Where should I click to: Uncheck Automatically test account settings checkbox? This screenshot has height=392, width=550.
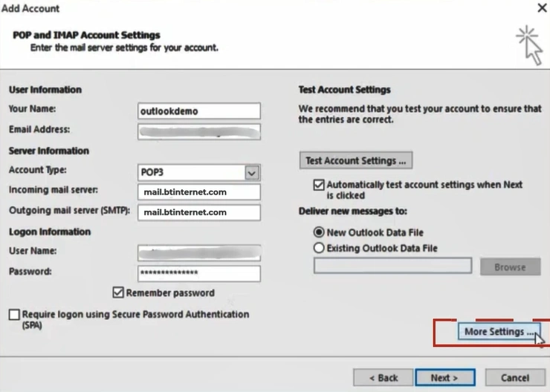tap(319, 185)
